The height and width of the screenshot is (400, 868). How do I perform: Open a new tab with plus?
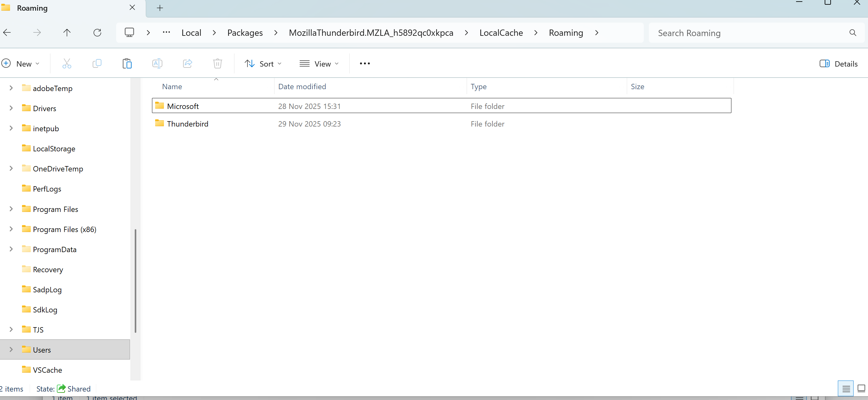(160, 8)
